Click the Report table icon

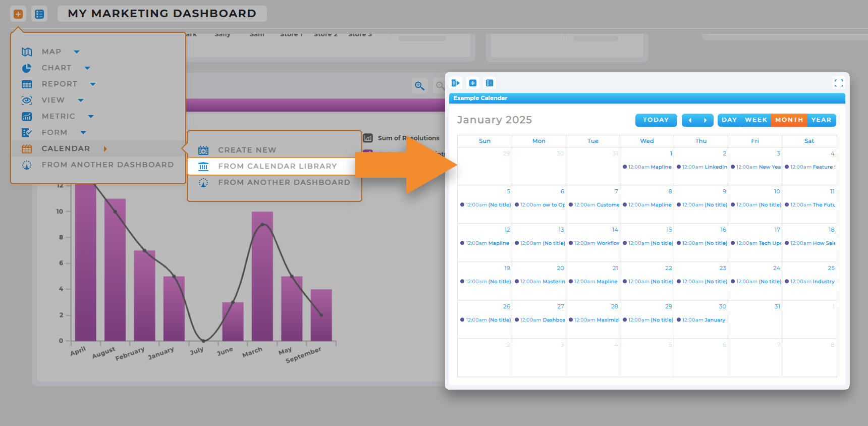pyautogui.click(x=27, y=84)
